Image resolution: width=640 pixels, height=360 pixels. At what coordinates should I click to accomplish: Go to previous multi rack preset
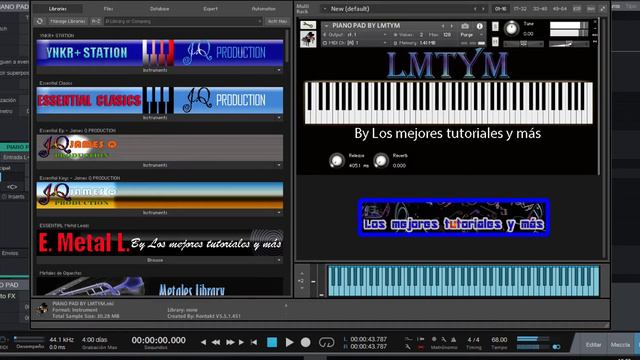475,9
